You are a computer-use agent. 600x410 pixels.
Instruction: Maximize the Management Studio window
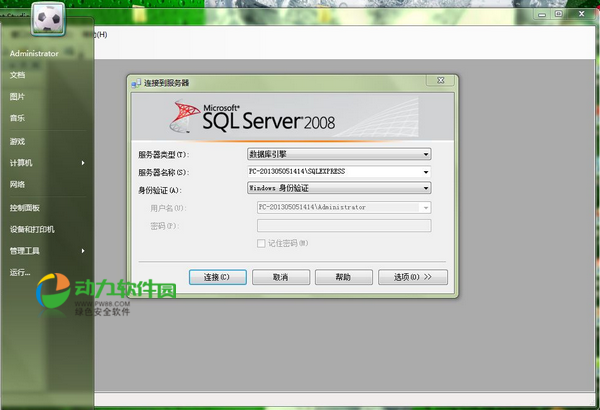(559, 14)
